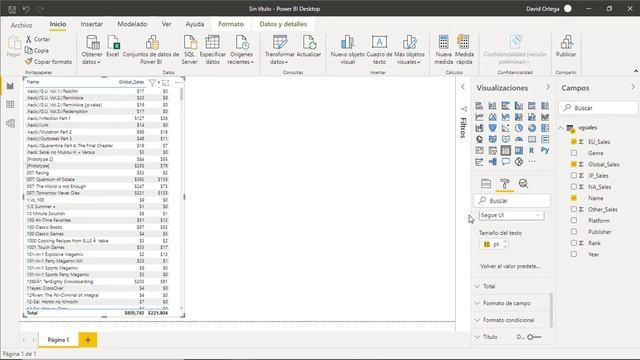Image resolution: width=640 pixels, height=360 pixels.
Task: Click the SQL Server icon
Action: (189, 50)
